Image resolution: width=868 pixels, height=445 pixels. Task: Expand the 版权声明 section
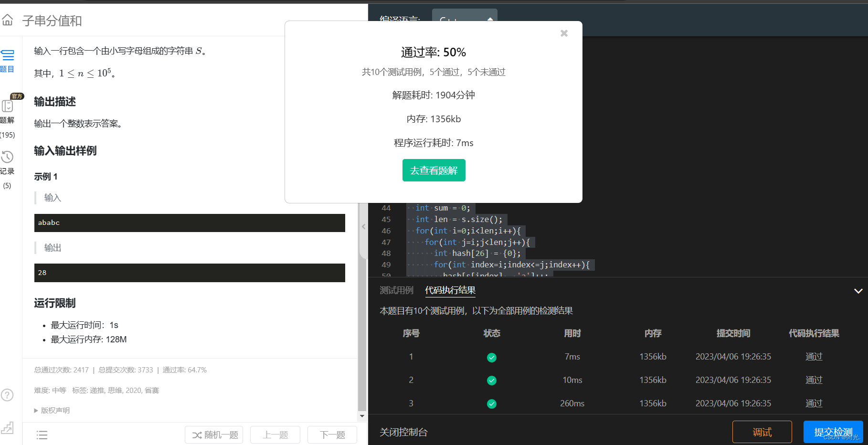pos(52,410)
